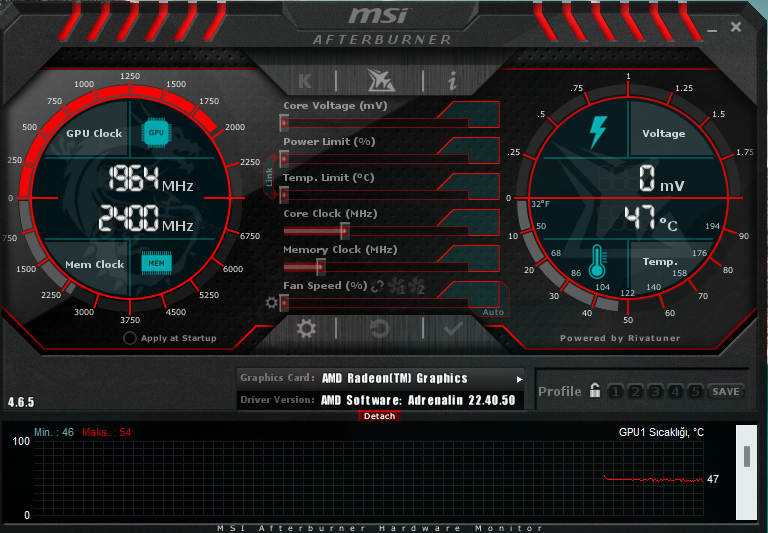
Task: Click the SAVE profile button
Action: click(726, 391)
